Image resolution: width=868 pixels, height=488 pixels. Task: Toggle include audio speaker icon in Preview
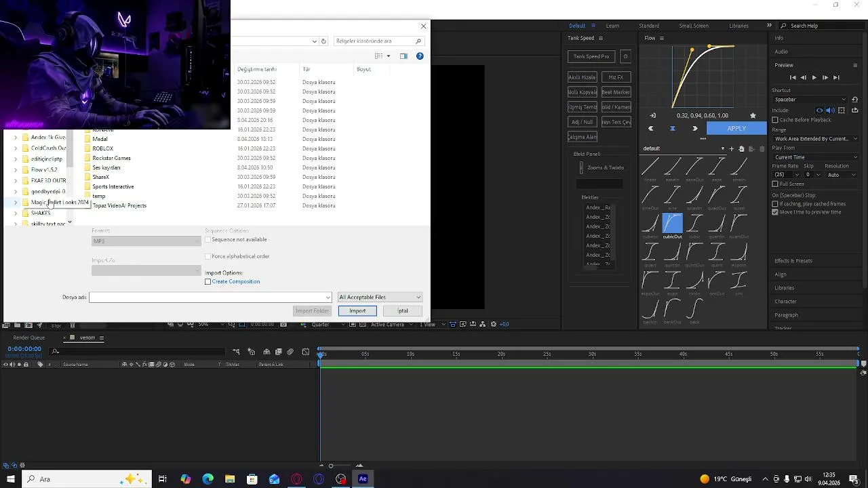coord(830,110)
